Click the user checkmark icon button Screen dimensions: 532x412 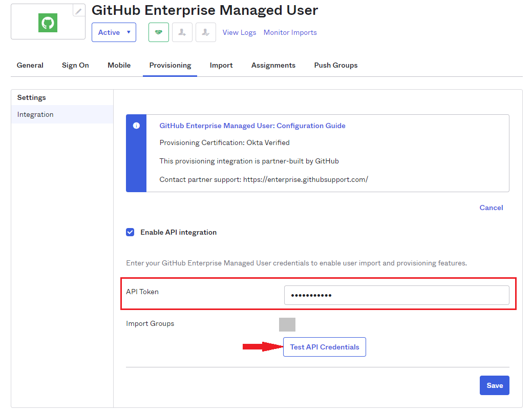click(205, 32)
